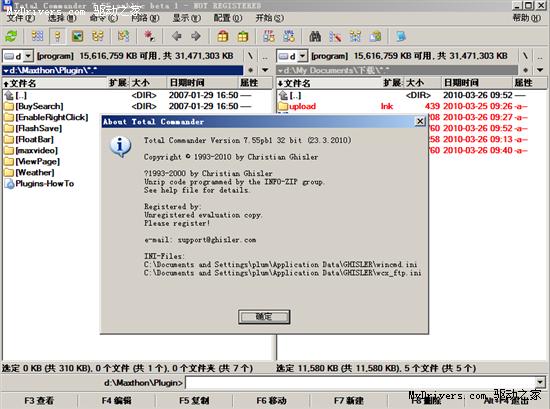Go to left panel parent with .. button

coord(266,56)
